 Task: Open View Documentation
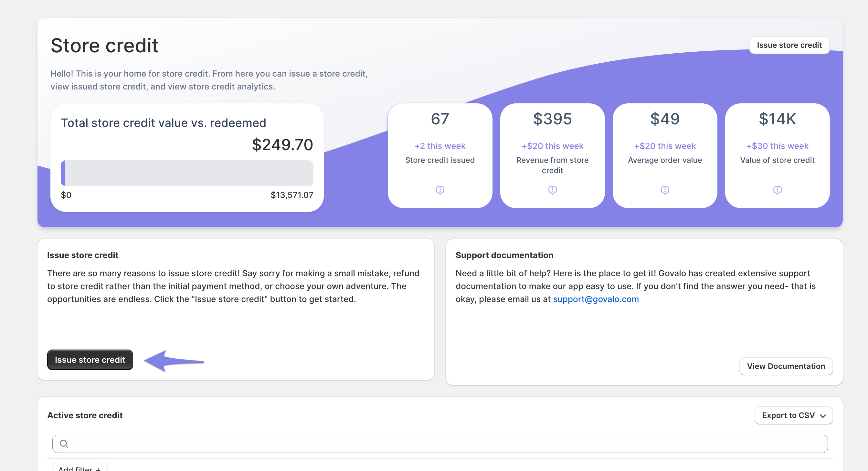click(786, 366)
